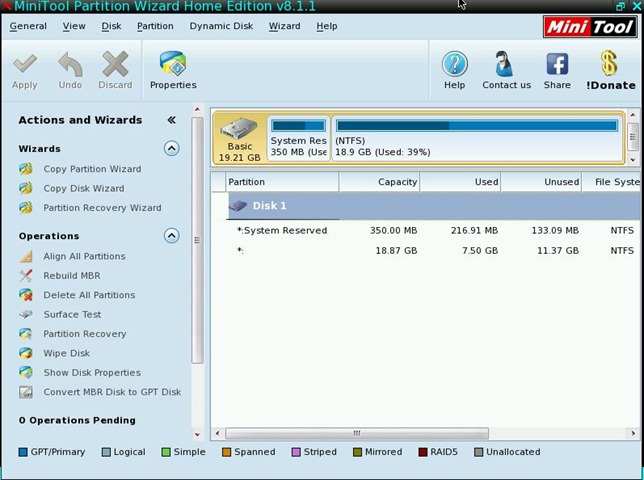Click the Apply checkmark icon
The image size is (644, 480).
click(25, 64)
